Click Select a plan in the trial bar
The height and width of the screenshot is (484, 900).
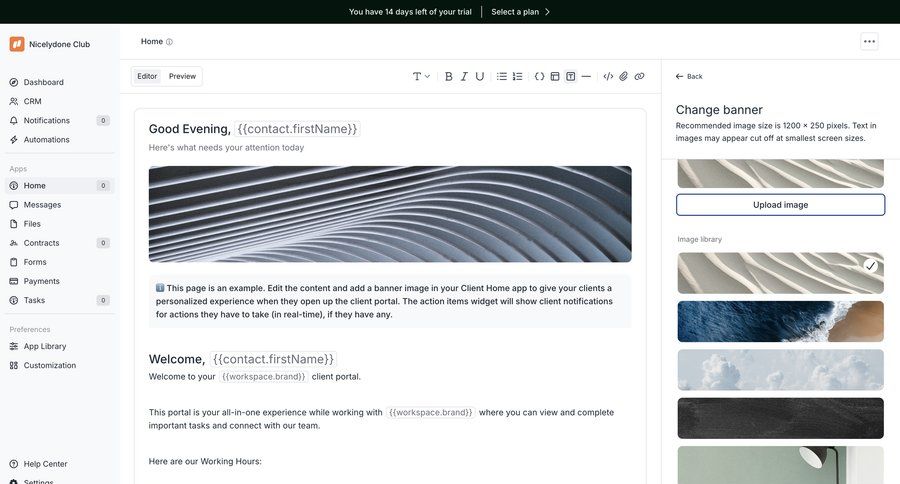[521, 11]
